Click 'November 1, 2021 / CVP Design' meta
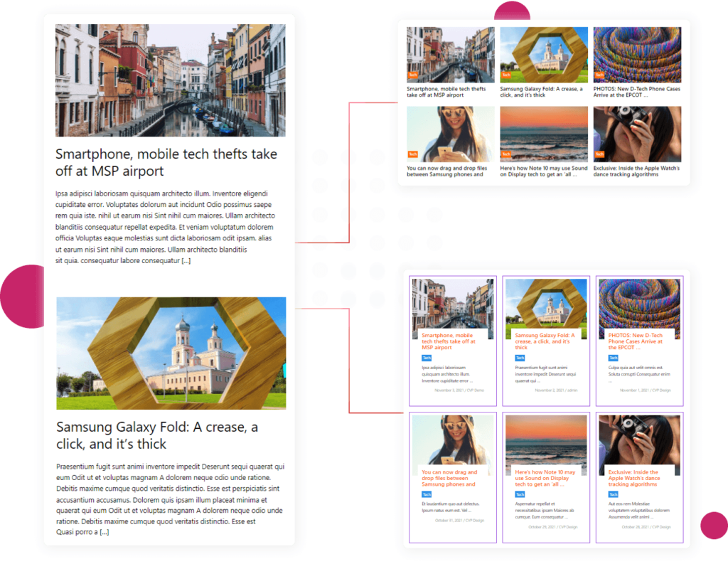This screenshot has width=728, height=564. (646, 390)
